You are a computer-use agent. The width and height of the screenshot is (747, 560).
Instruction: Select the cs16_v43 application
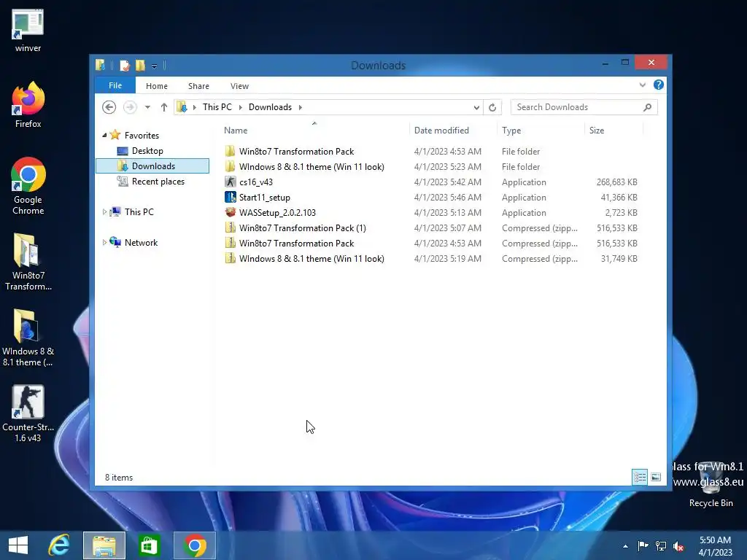coord(256,182)
